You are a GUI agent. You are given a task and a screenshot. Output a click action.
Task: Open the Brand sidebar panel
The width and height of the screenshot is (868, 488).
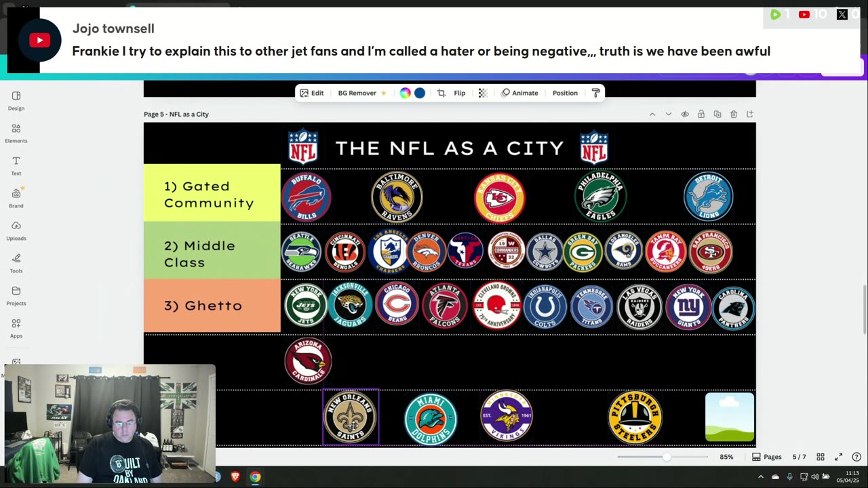pyautogui.click(x=16, y=199)
